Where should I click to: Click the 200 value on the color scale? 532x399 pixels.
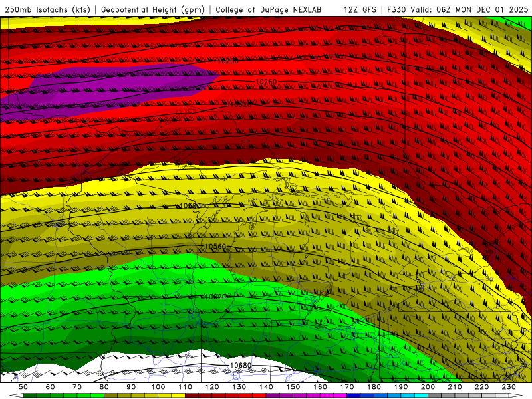coord(428,387)
